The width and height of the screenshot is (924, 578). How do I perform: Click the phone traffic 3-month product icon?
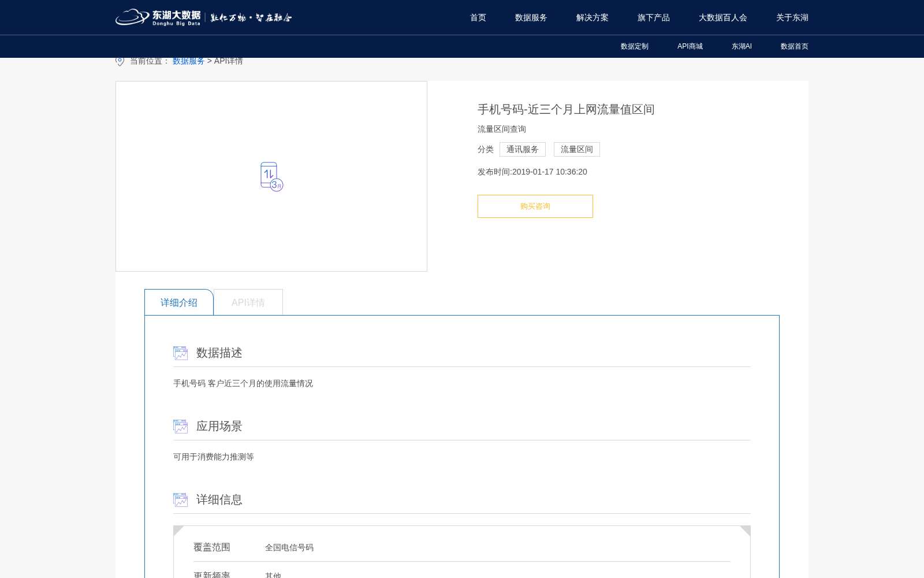click(x=271, y=177)
